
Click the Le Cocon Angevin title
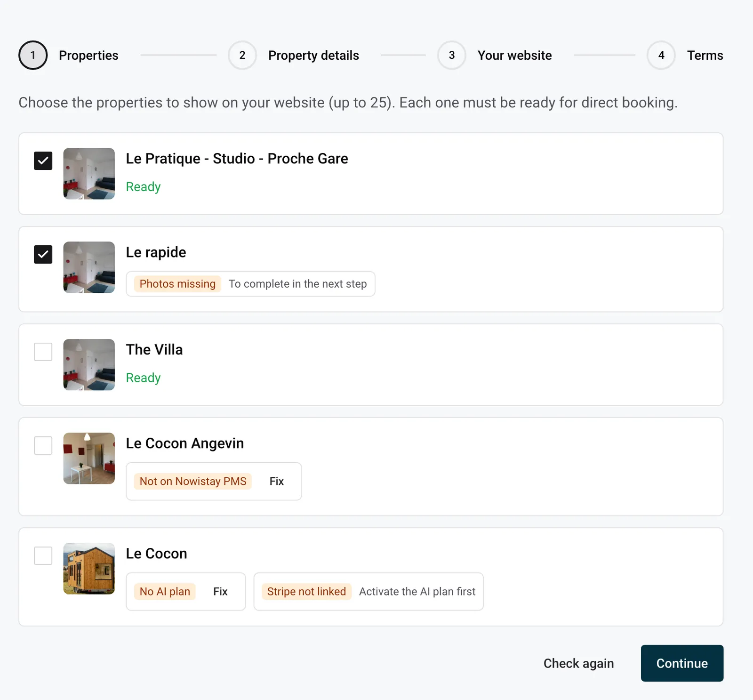185,443
